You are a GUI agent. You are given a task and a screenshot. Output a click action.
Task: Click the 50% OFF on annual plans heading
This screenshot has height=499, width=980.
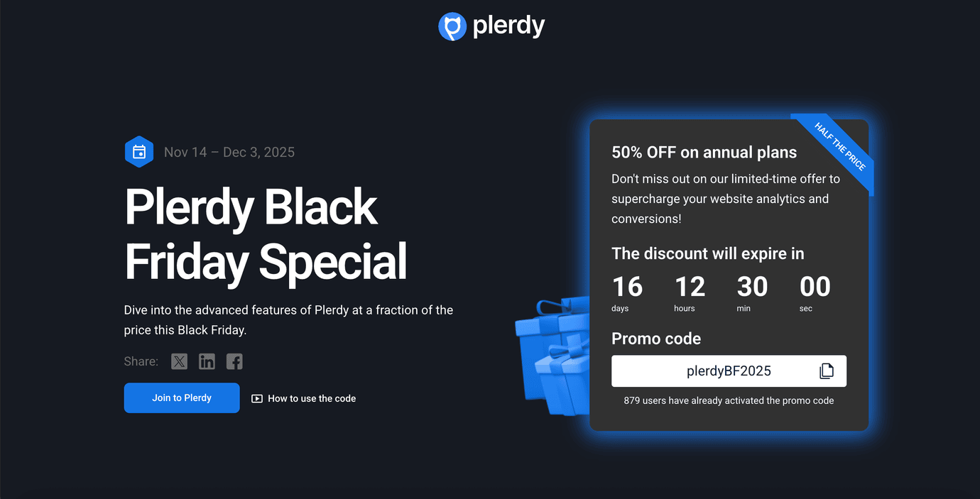704,152
